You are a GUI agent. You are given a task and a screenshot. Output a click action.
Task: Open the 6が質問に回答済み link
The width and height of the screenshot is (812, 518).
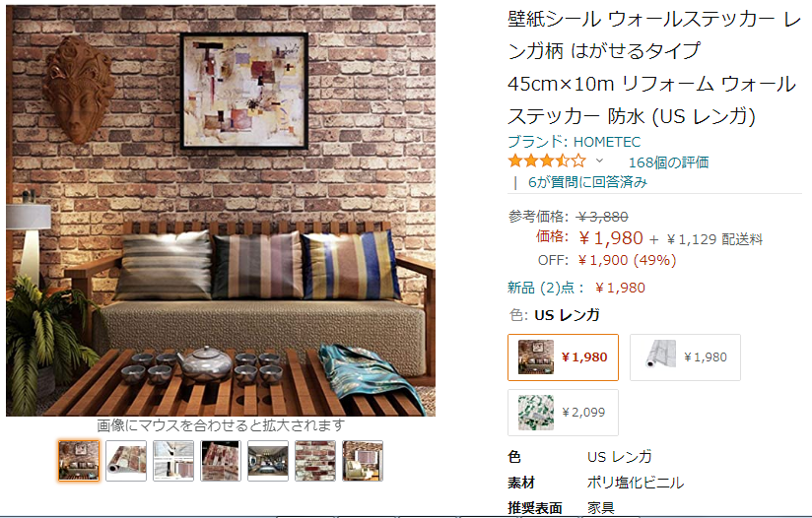587,182
